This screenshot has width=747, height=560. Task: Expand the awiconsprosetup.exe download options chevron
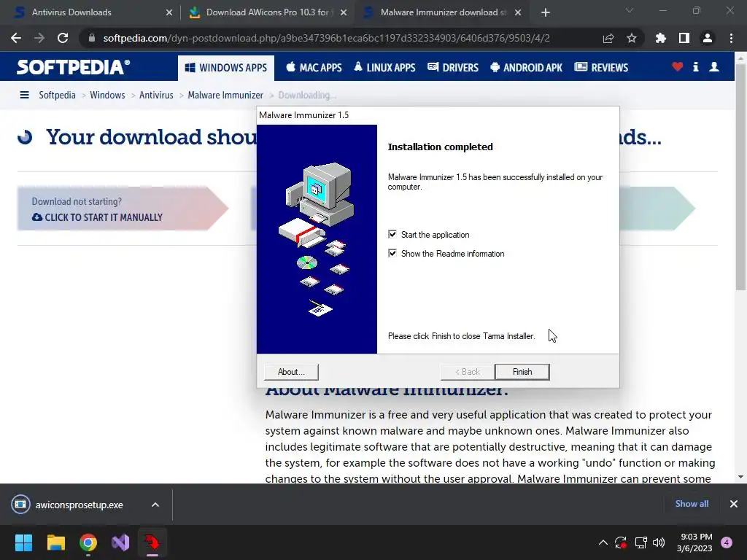pos(155,505)
